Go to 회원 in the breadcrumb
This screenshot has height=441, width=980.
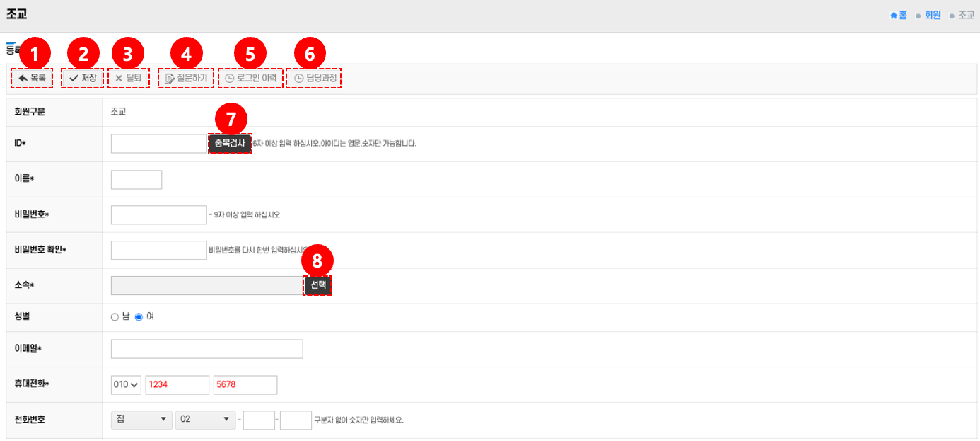tap(933, 15)
